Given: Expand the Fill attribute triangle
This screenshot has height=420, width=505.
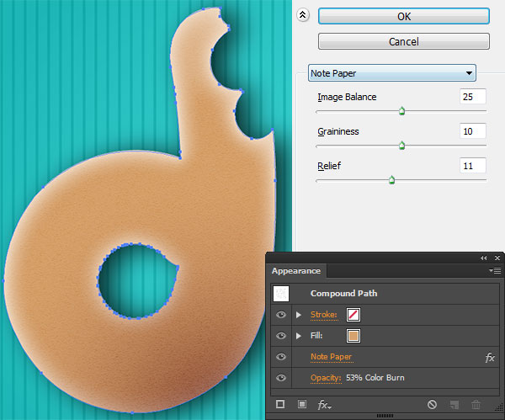Looking at the screenshot, I should pyautogui.click(x=298, y=336).
